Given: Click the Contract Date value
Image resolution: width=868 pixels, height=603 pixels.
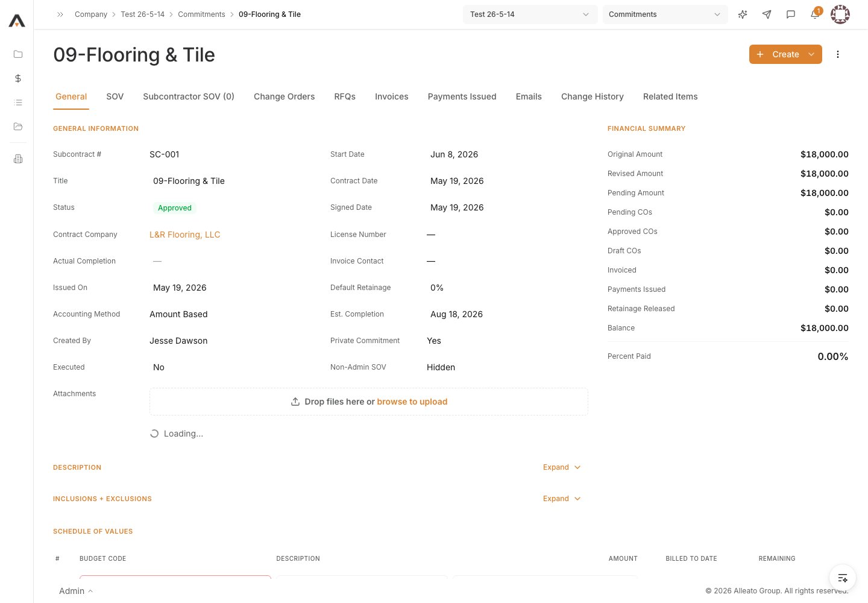Looking at the screenshot, I should click(457, 181).
